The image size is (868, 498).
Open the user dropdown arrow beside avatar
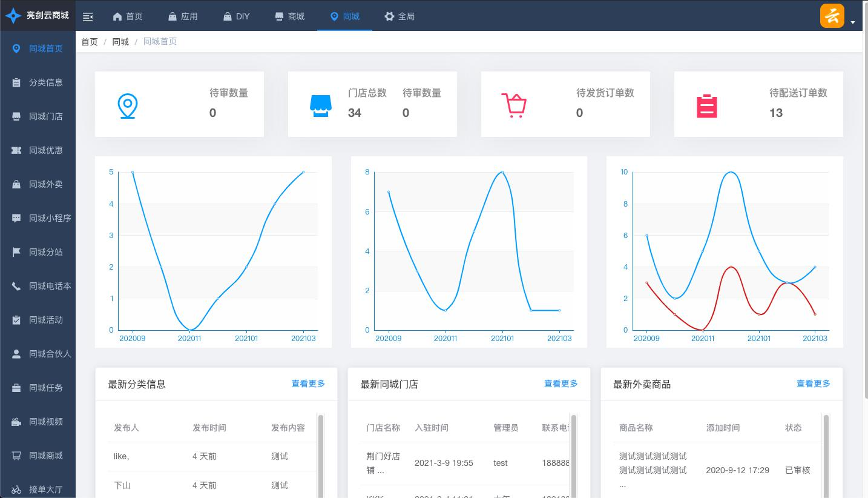click(853, 22)
